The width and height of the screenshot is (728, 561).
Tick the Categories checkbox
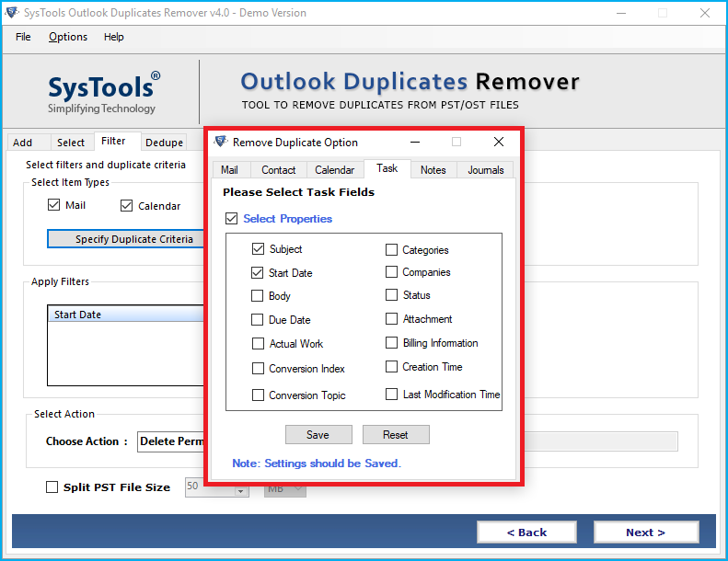pyautogui.click(x=391, y=250)
